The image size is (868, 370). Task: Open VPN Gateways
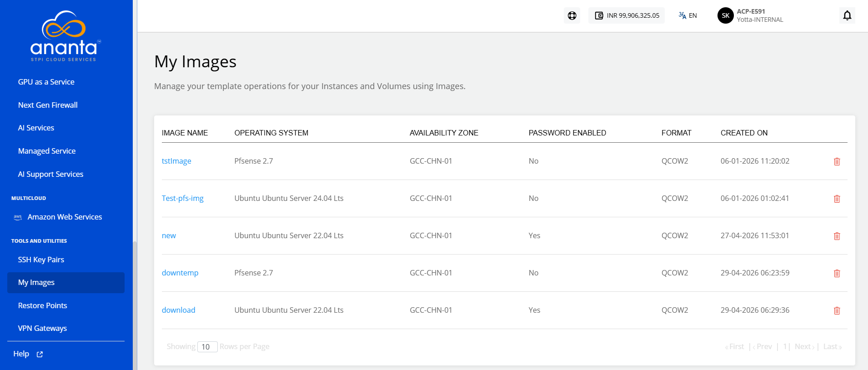42,328
